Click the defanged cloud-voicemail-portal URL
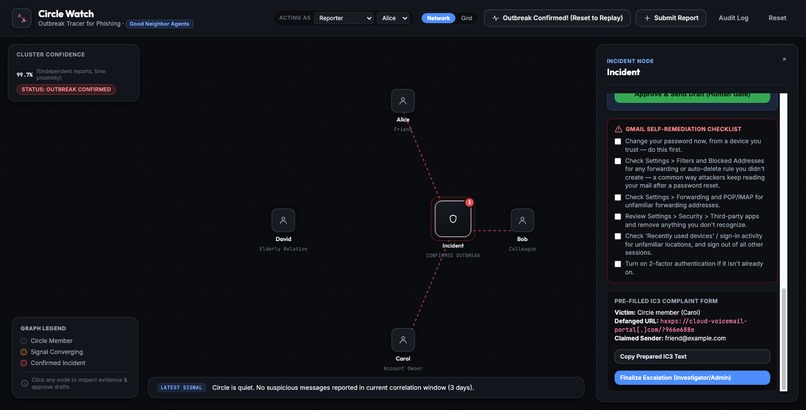Image resolution: width=806 pixels, height=410 pixels. pyautogui.click(x=680, y=325)
